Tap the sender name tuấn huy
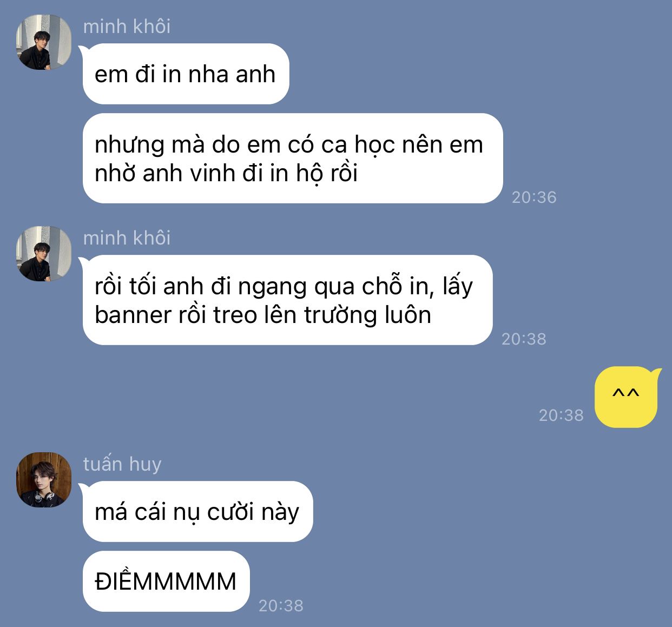Viewport: 672px width, 627px height. [x=122, y=464]
